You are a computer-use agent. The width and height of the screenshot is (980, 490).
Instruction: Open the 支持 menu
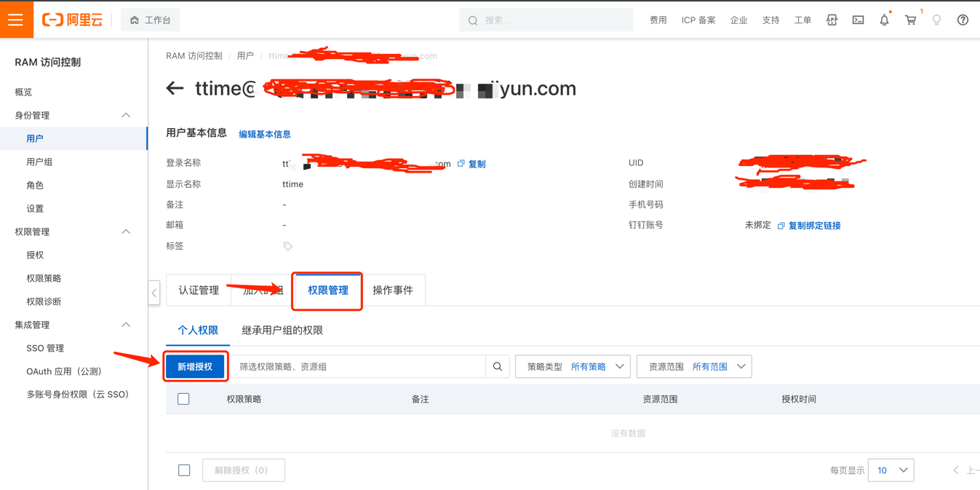click(x=770, y=20)
